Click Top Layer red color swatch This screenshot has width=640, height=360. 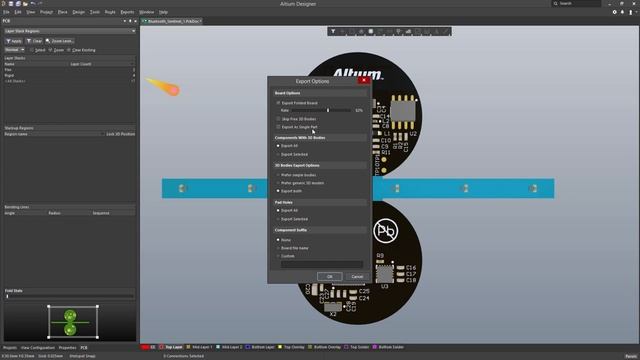pyautogui.click(x=162, y=347)
